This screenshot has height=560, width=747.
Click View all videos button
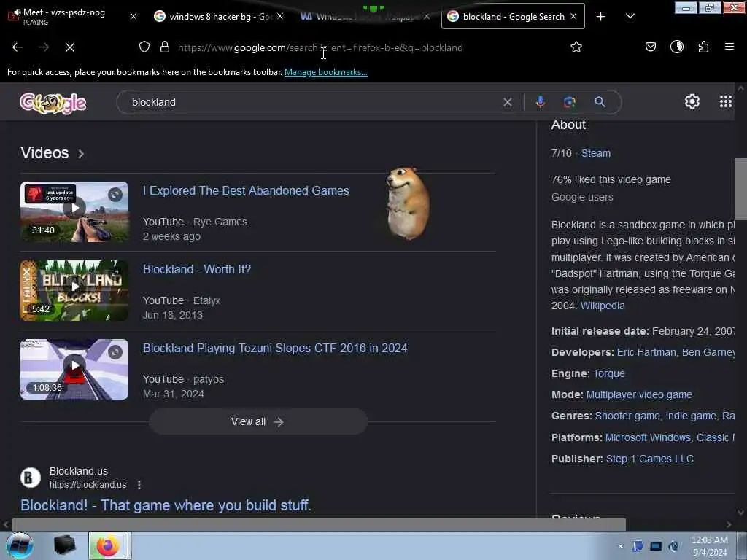tap(258, 421)
